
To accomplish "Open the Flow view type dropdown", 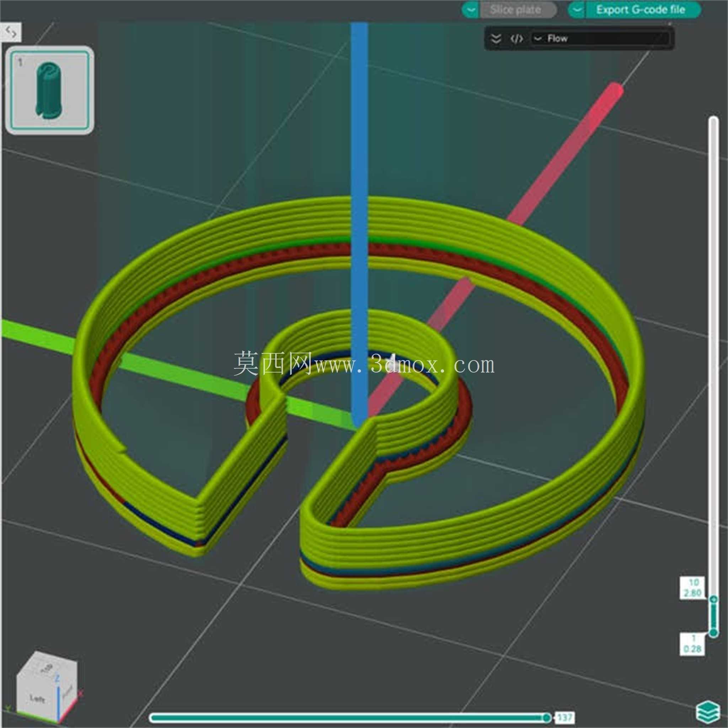I will coord(600,38).
